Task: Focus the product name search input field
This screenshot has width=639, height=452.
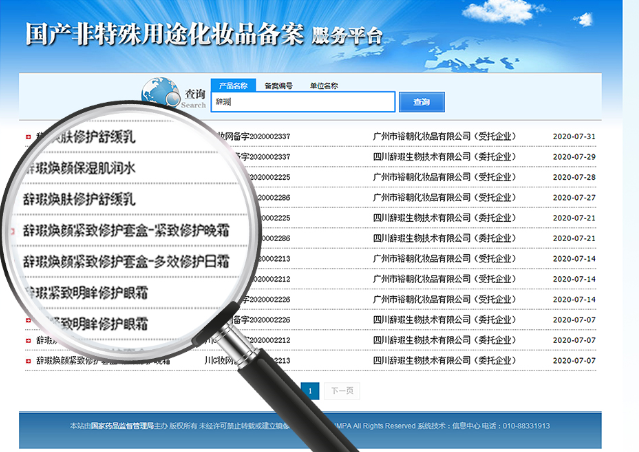Action: click(303, 102)
